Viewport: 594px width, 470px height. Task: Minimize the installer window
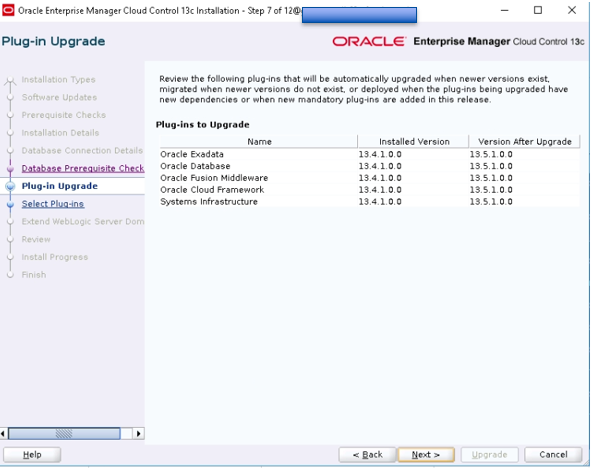[x=504, y=10]
